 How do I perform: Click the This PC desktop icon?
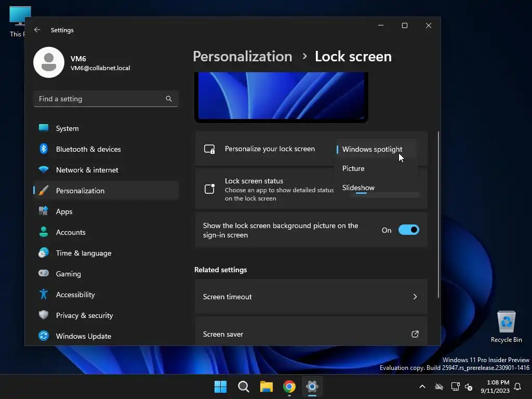tap(17, 22)
